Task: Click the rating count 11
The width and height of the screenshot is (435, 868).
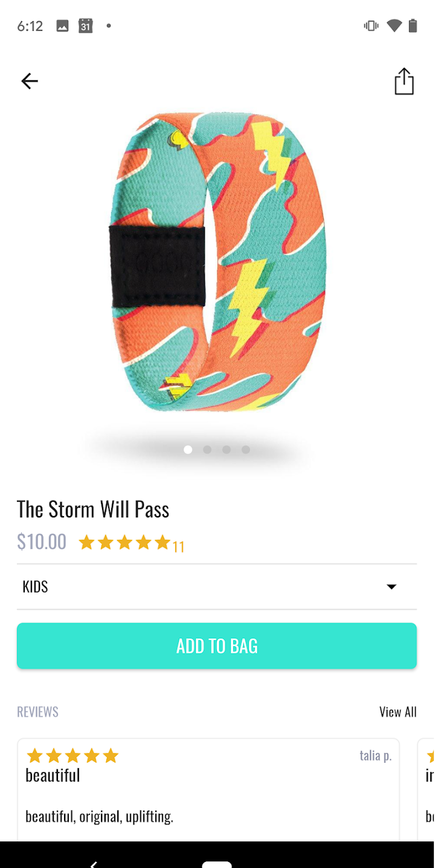Action: click(178, 547)
